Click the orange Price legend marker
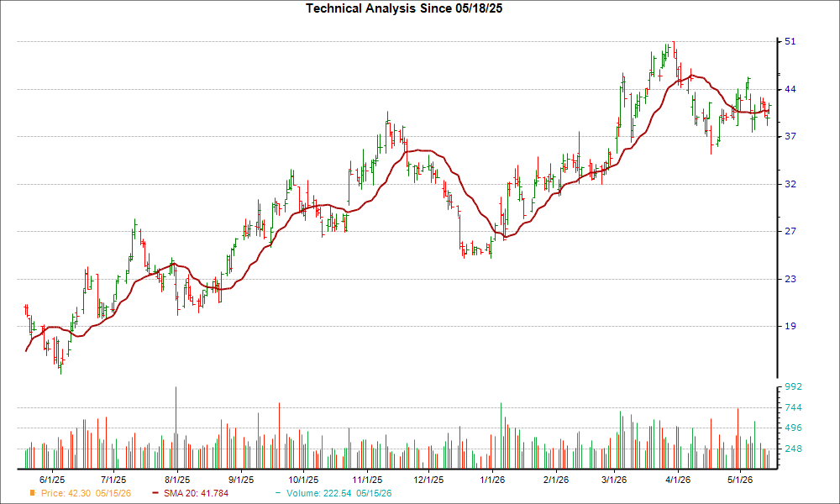Viewport: 840px width, 504px height. (x=33, y=493)
